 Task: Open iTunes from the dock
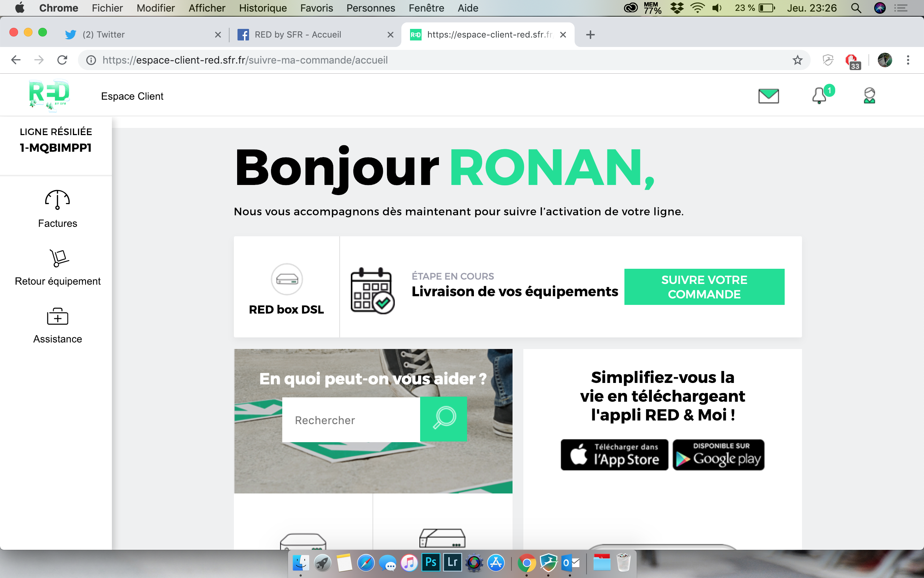pos(409,563)
